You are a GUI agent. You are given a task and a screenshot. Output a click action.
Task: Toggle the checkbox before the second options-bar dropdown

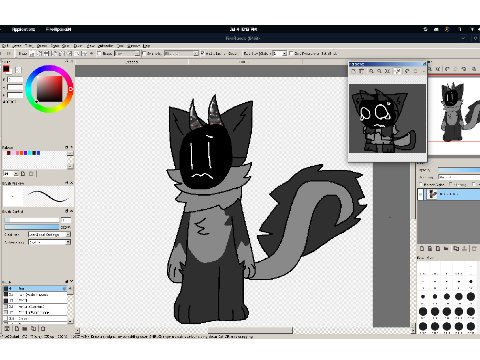[144, 53]
